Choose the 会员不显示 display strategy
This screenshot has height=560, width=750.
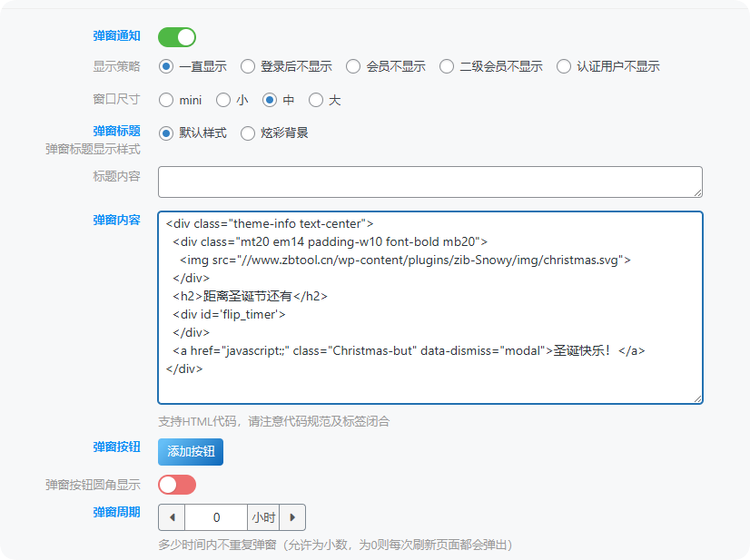click(352, 65)
